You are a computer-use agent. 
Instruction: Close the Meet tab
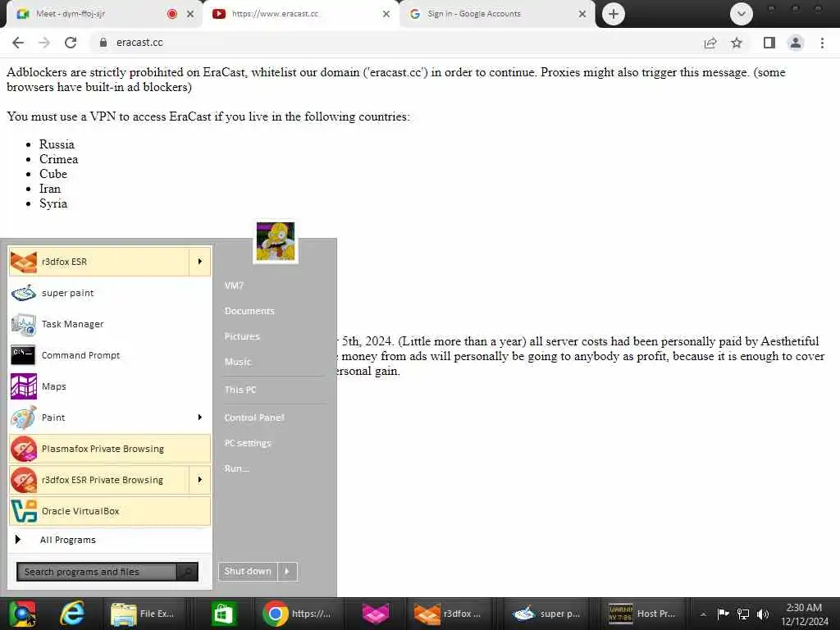(190, 14)
